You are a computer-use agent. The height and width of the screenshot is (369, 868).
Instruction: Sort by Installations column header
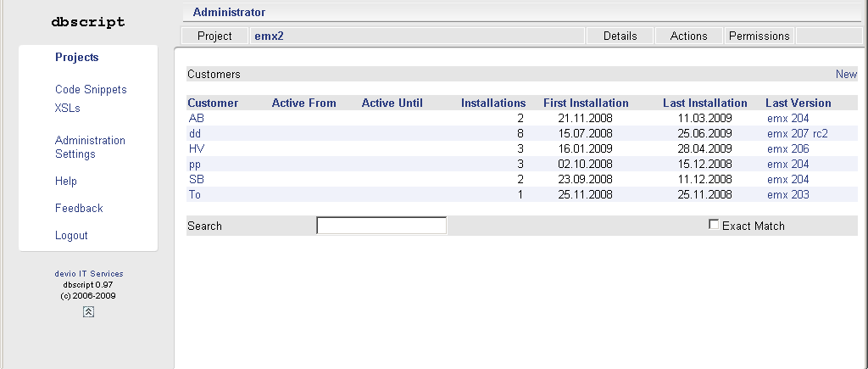pos(493,103)
